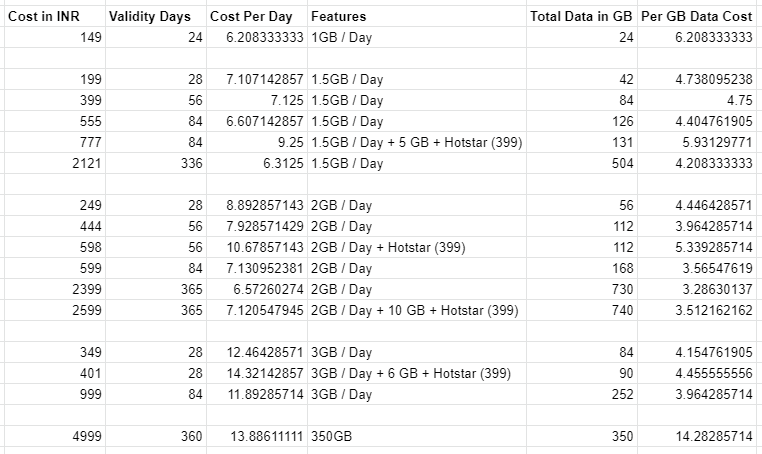Select the Validity Days header cell
Image resolution: width=762 pixels, height=454 pixels.
point(156,16)
